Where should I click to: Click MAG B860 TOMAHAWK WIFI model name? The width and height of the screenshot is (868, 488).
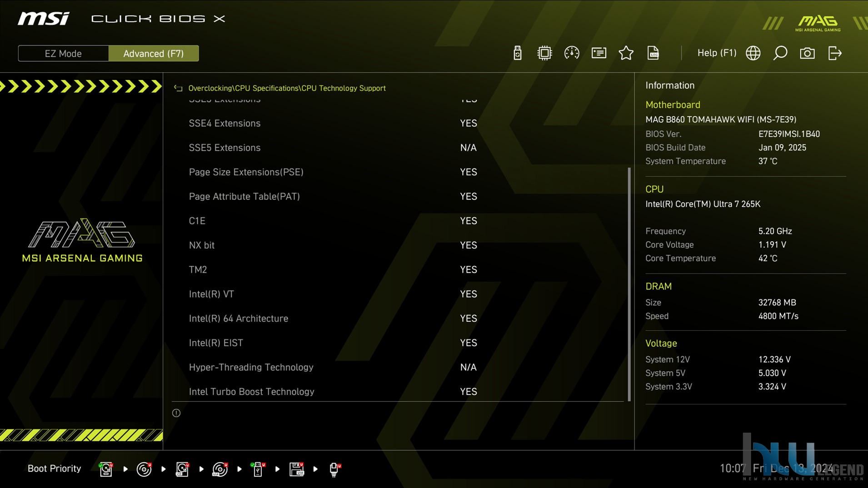[x=721, y=120]
